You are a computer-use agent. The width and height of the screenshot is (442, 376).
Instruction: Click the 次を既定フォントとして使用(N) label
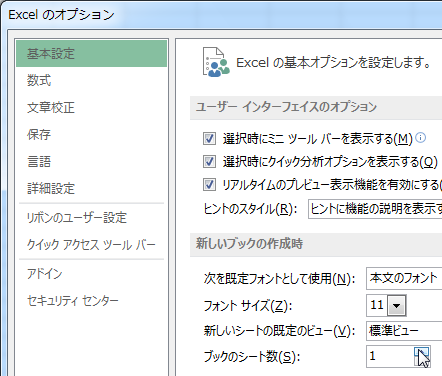tap(279, 279)
